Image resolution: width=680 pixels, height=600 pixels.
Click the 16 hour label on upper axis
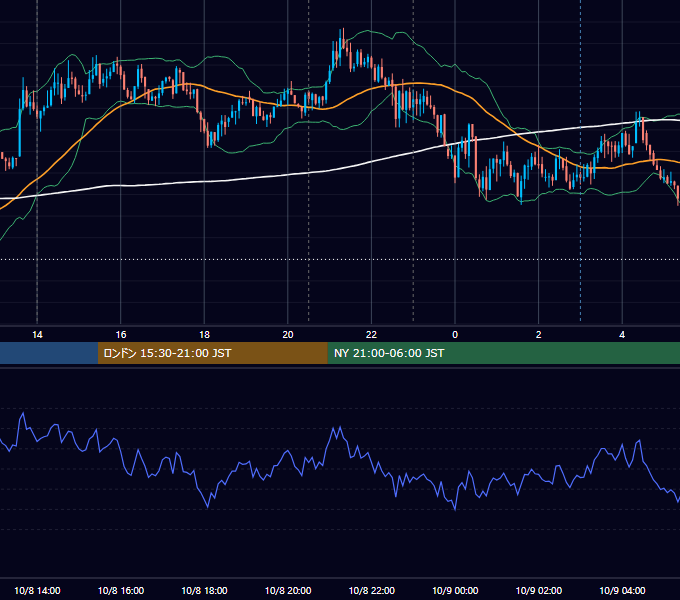click(121, 335)
